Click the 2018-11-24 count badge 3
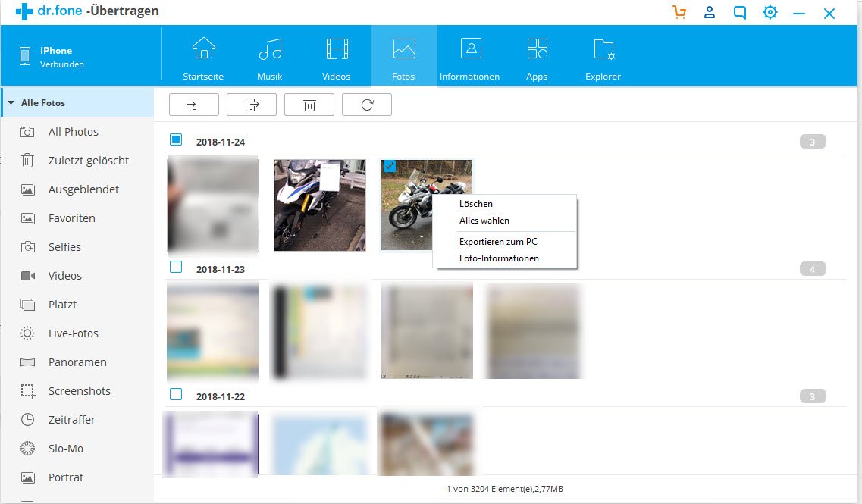 pyautogui.click(x=813, y=142)
